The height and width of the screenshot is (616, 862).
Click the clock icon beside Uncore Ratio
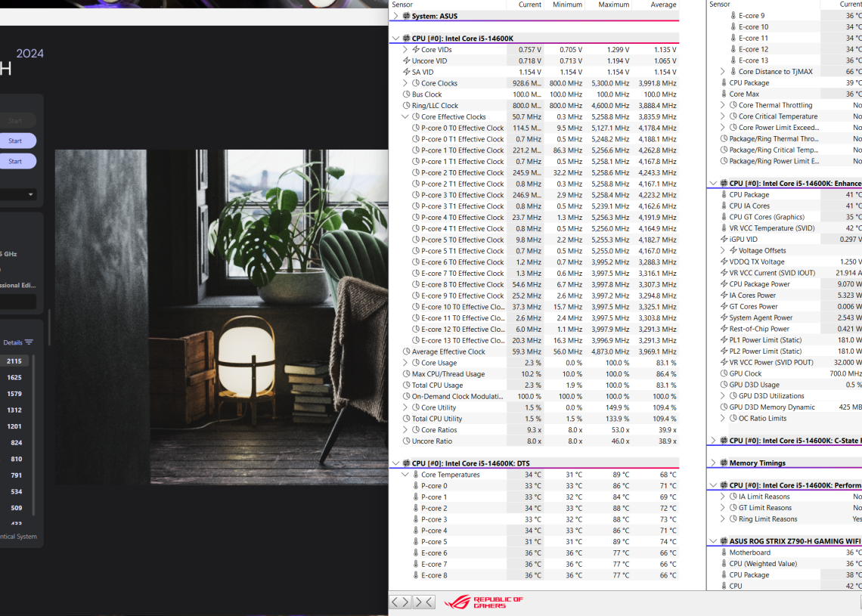pyautogui.click(x=406, y=441)
